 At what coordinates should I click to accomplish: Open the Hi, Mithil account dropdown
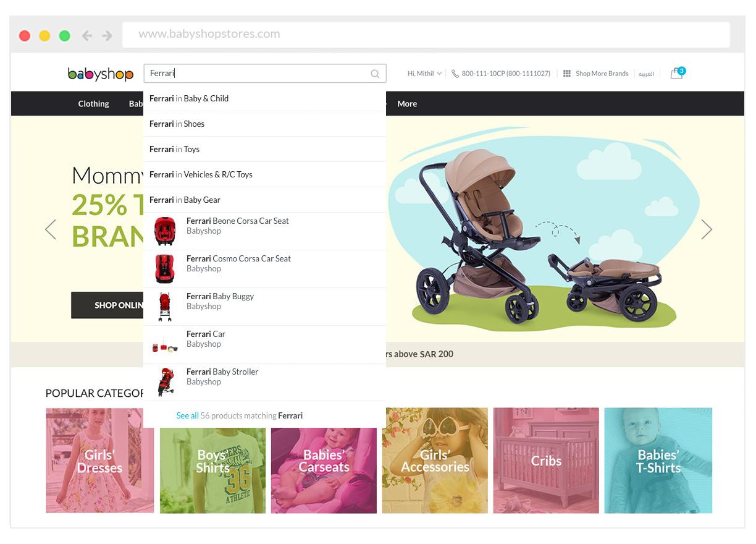click(424, 74)
